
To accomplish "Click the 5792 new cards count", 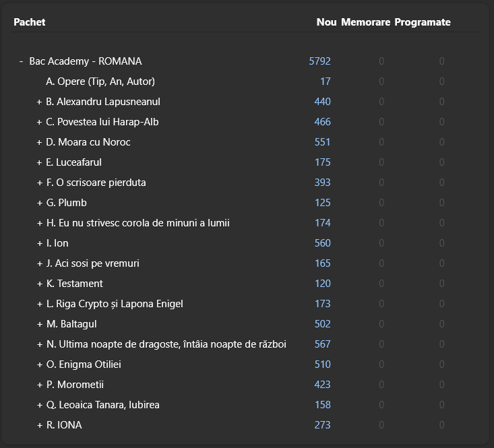I will pos(320,61).
